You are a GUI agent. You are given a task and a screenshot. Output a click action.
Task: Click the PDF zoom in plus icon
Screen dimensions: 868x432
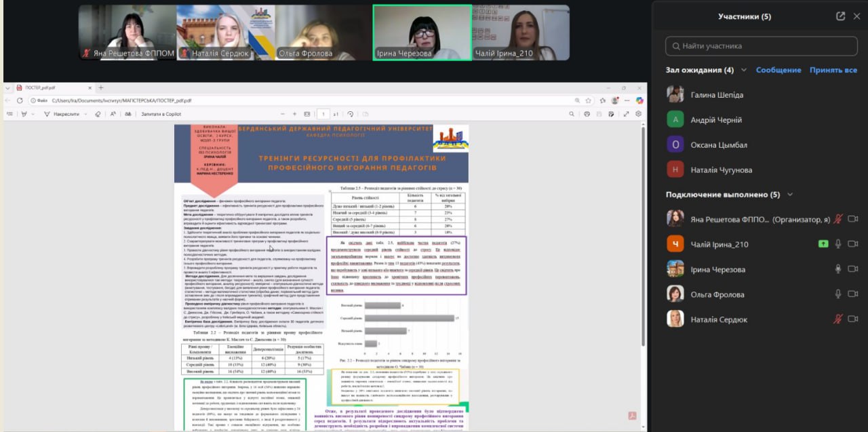294,114
